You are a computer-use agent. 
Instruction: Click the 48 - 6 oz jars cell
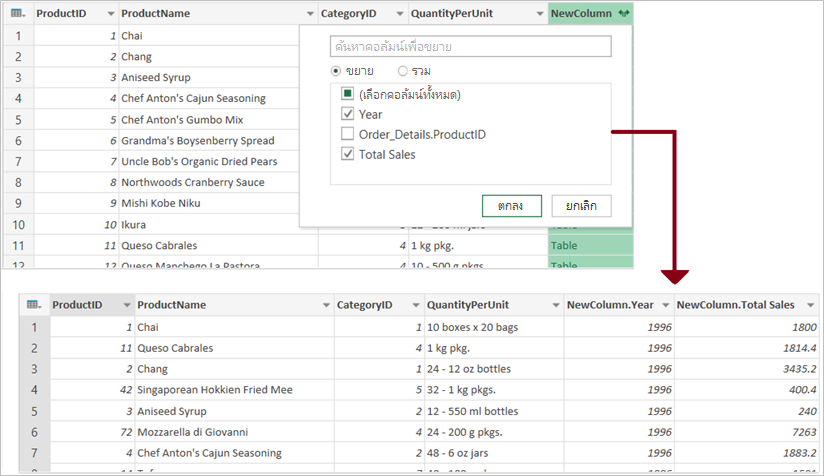point(494,453)
